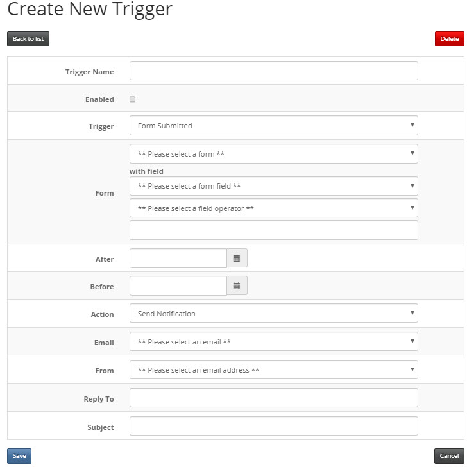The image size is (476, 467).
Task: Open the 'Please select a form' dropdown
Action: point(273,154)
